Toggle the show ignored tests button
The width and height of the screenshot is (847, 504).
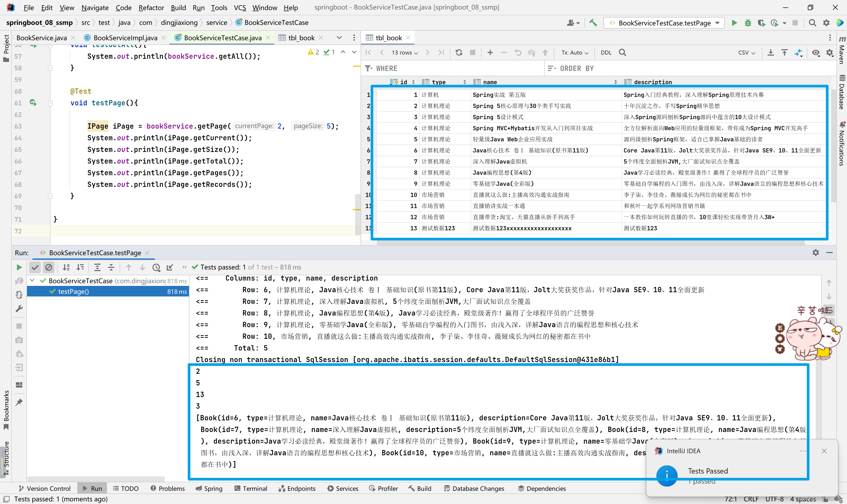point(48,267)
